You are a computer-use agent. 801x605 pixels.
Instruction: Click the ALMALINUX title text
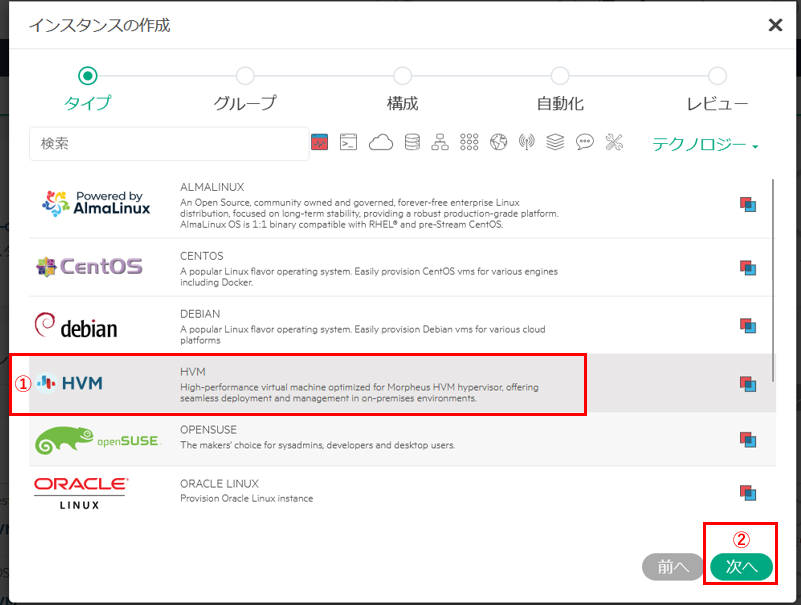[212, 187]
